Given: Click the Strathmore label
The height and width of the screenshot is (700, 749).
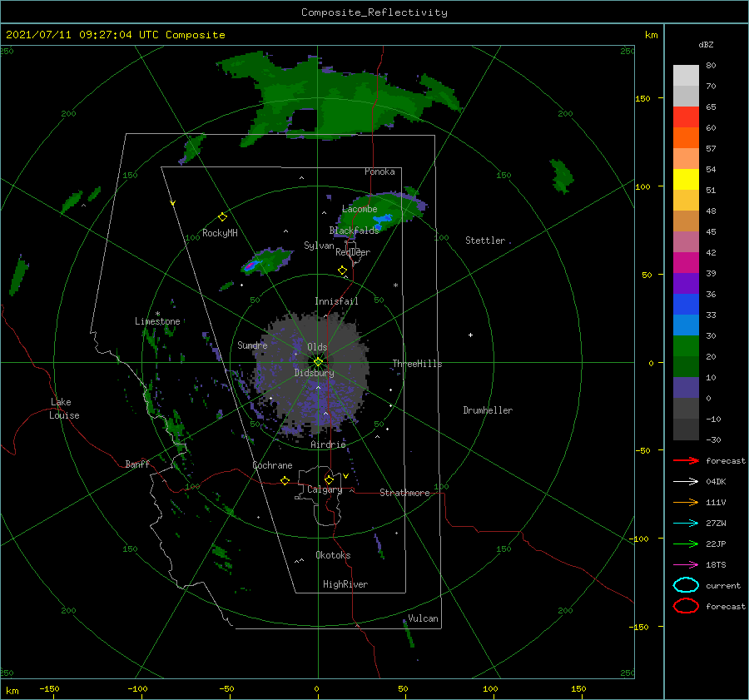Looking at the screenshot, I should (x=404, y=493).
